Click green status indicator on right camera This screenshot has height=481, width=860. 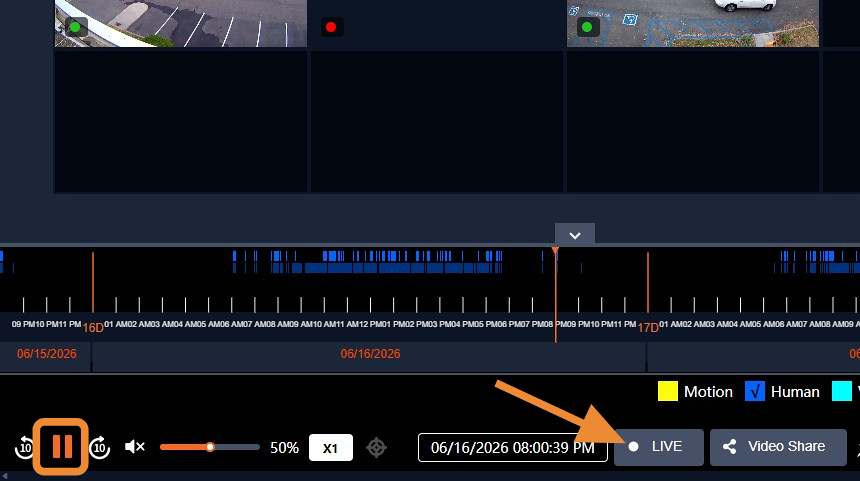(587, 27)
